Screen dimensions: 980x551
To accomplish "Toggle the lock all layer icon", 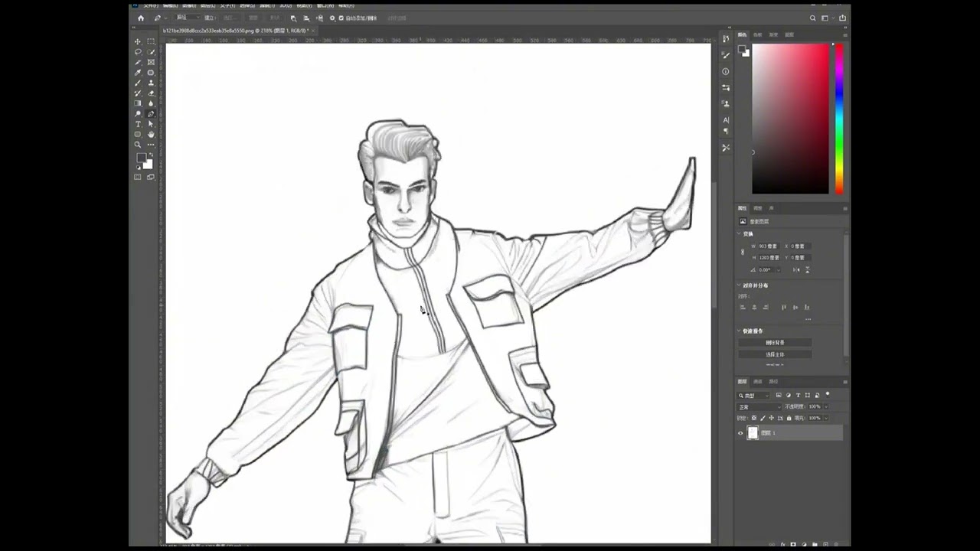I will point(789,418).
